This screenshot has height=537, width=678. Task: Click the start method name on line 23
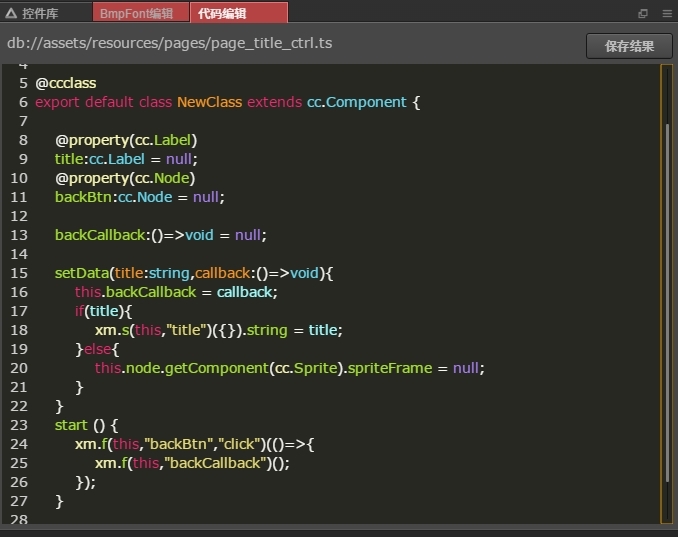71,425
